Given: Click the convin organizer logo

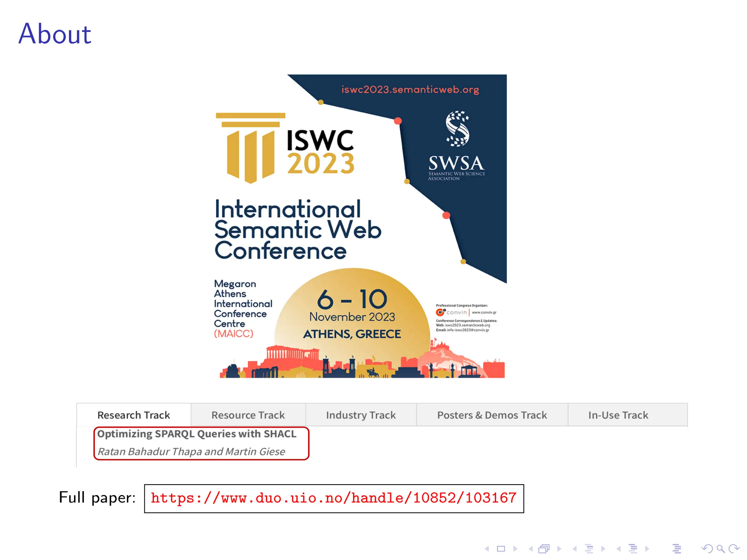Looking at the screenshot, I should pos(452,312).
